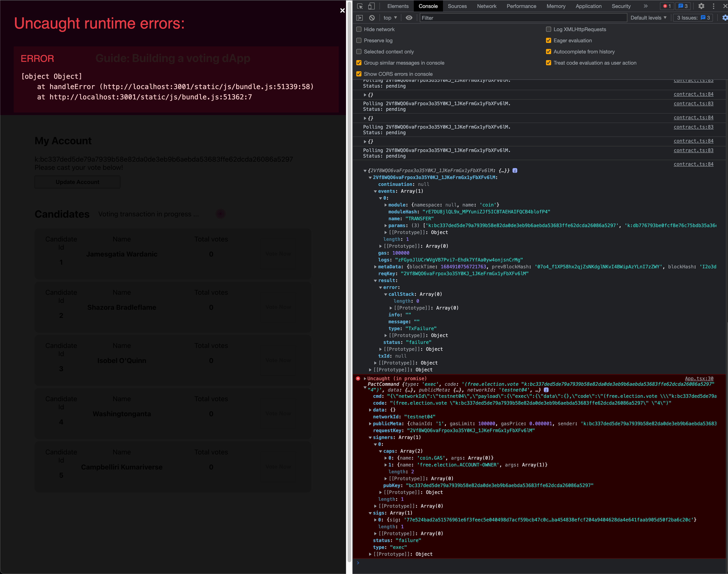This screenshot has height=574, width=728.
Task: Show the console sidebar
Action: (359, 18)
